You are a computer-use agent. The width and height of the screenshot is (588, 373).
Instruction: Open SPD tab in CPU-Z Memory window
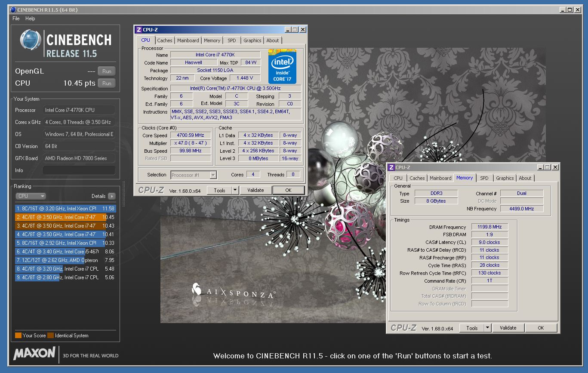(x=484, y=178)
